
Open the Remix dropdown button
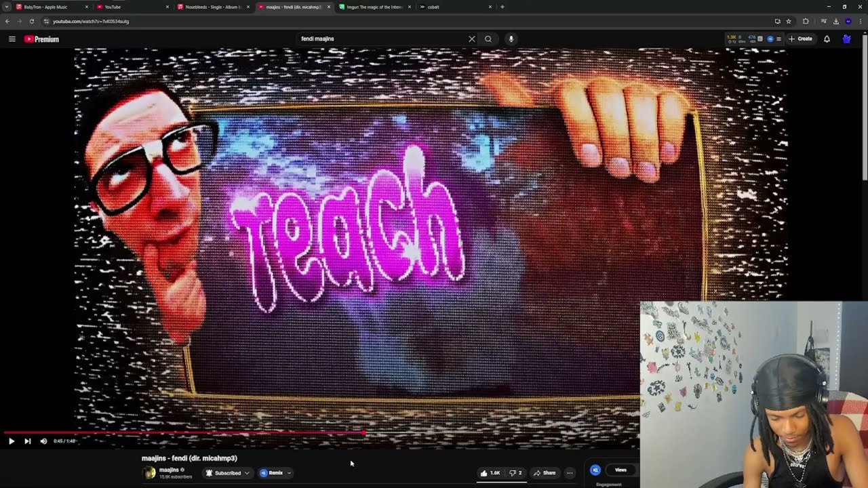pyautogui.click(x=275, y=473)
